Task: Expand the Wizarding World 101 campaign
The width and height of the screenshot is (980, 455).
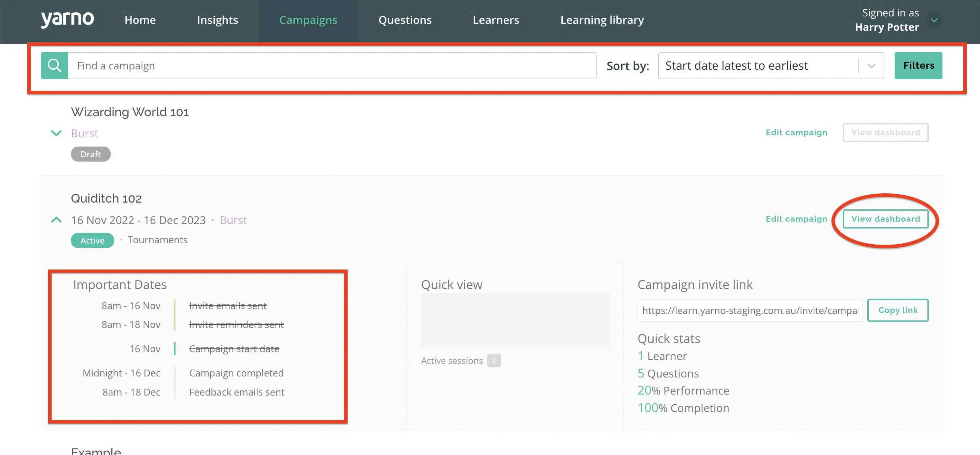Action: tap(56, 133)
